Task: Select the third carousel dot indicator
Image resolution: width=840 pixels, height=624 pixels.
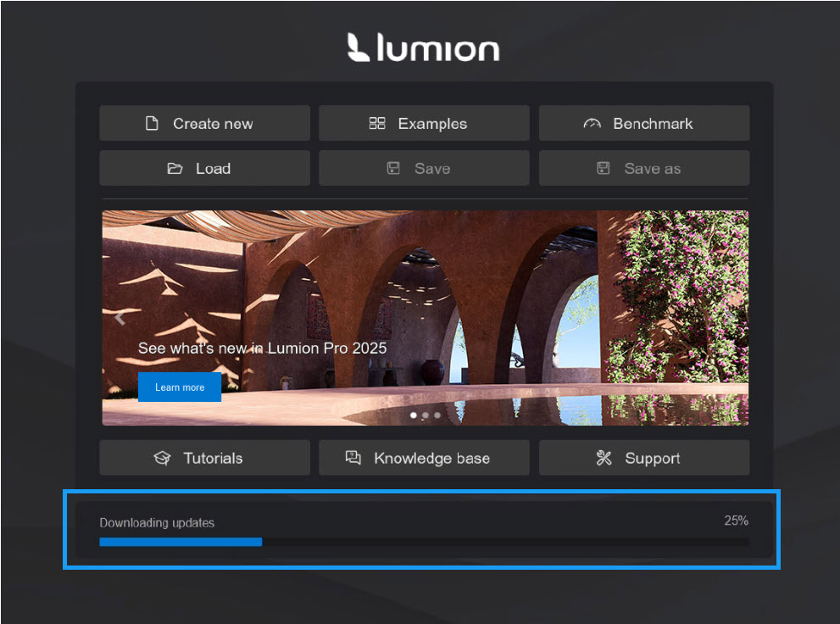Action: 437,415
